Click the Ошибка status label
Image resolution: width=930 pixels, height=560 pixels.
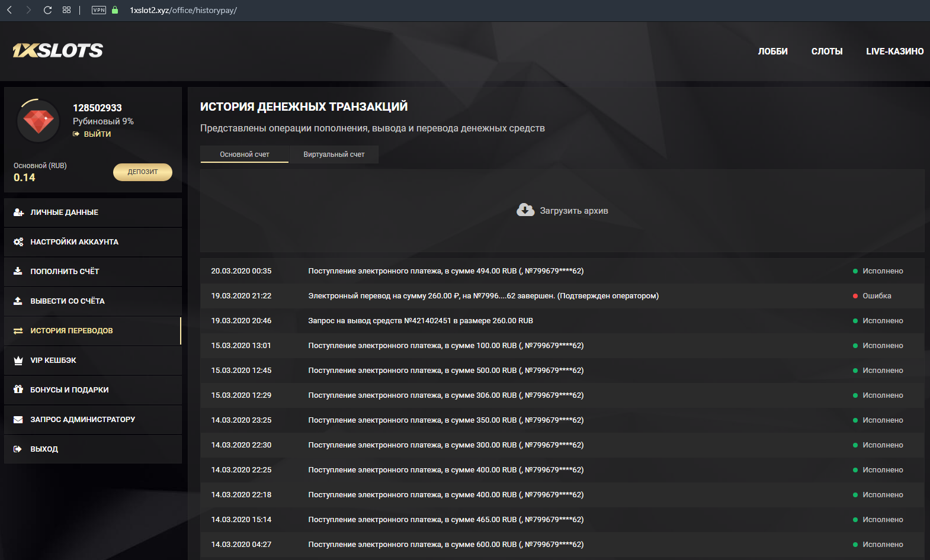(877, 296)
